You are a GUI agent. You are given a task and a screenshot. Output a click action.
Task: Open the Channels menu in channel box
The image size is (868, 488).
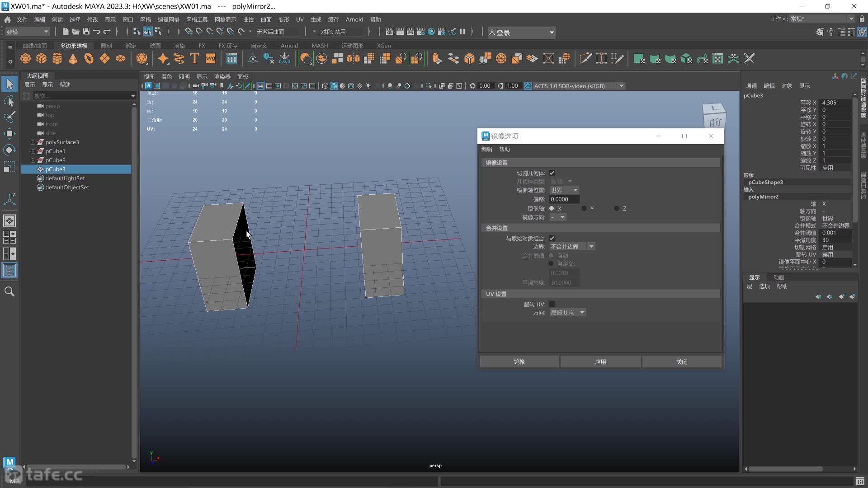click(x=751, y=86)
